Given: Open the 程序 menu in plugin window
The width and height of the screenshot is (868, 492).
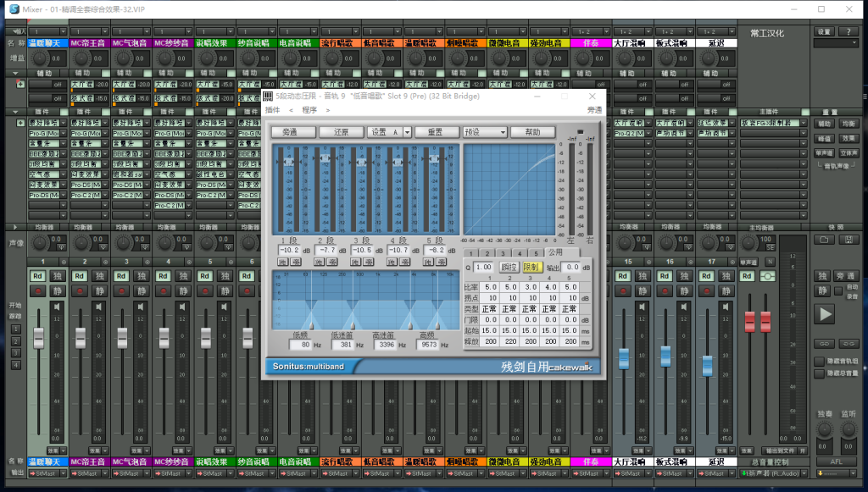Looking at the screenshot, I should click(x=309, y=110).
